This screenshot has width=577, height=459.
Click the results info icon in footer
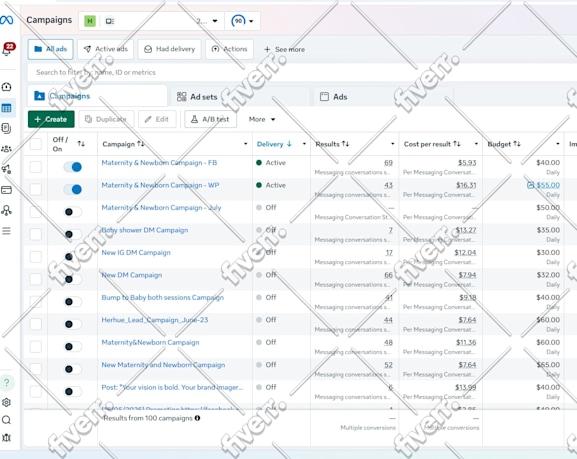click(197, 418)
